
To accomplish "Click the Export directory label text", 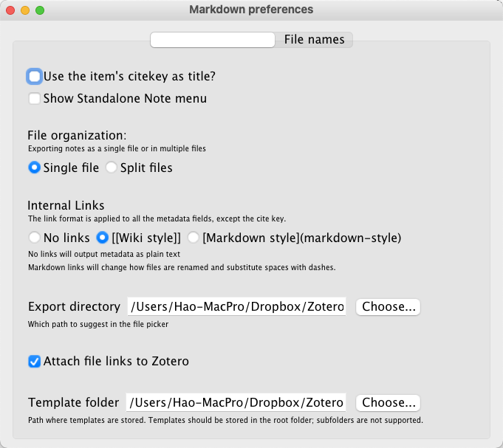I will pos(74,306).
